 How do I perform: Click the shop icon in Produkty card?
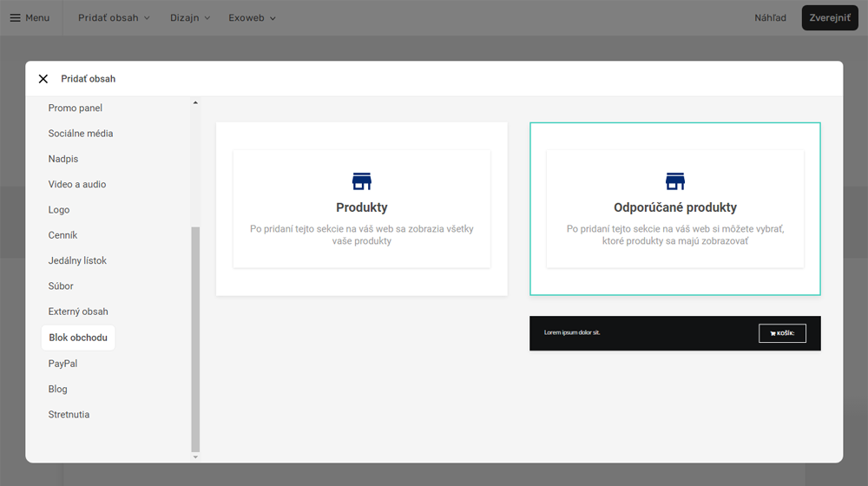[361, 181]
